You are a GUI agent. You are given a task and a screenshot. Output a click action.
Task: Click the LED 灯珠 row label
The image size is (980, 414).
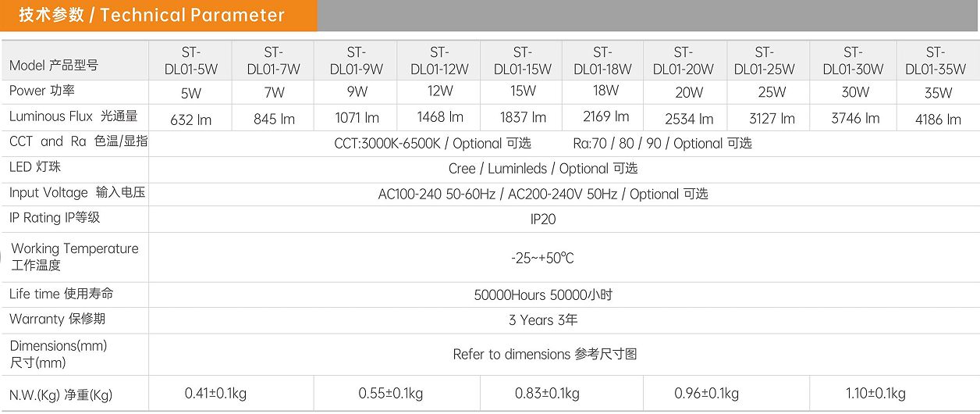(x=35, y=167)
